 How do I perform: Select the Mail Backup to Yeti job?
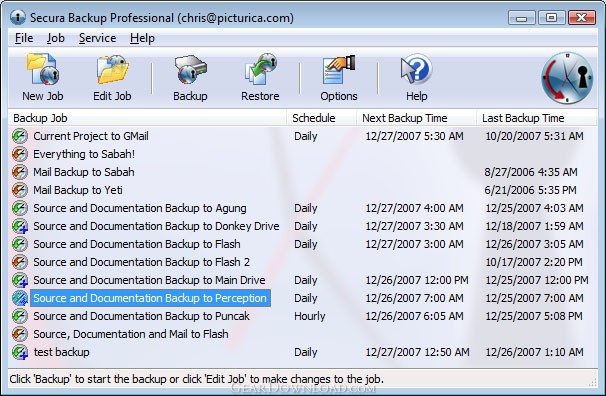pos(78,190)
